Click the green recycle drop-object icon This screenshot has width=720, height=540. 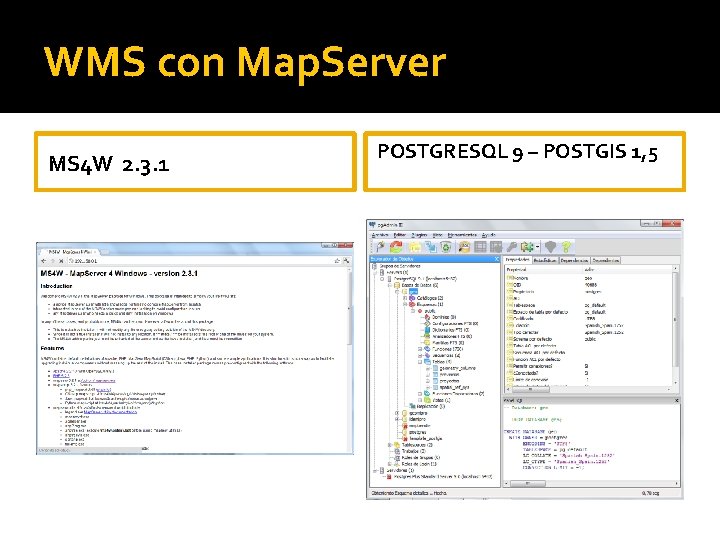point(446,247)
